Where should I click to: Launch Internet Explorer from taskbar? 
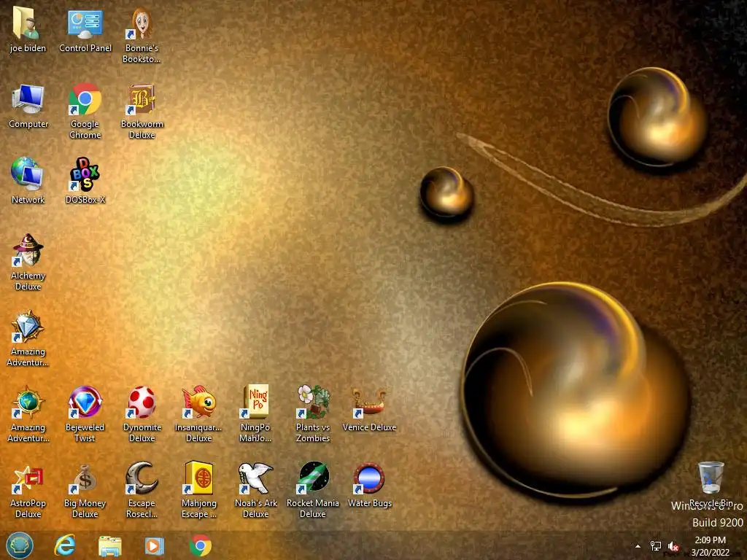coord(65,545)
